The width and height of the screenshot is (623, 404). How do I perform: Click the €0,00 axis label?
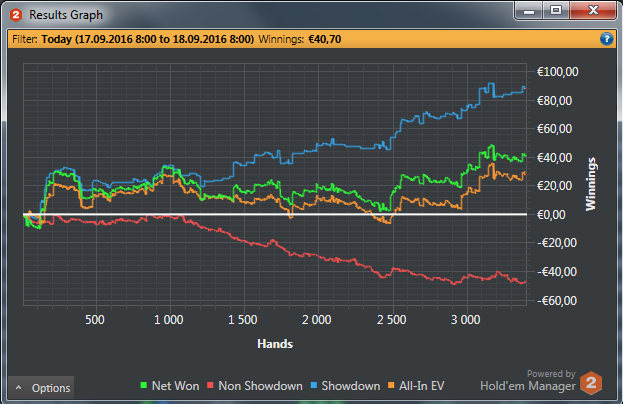coord(551,215)
